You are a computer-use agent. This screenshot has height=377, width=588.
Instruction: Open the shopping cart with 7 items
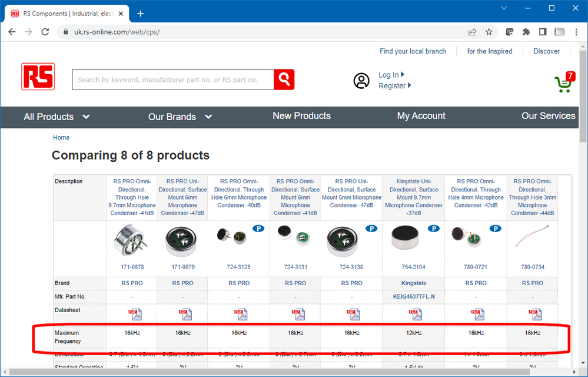[x=564, y=82]
